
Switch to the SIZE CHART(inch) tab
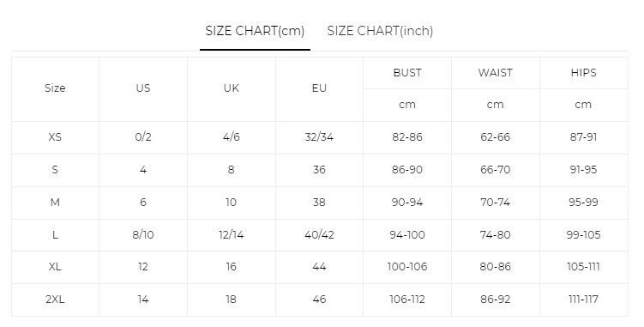click(380, 31)
